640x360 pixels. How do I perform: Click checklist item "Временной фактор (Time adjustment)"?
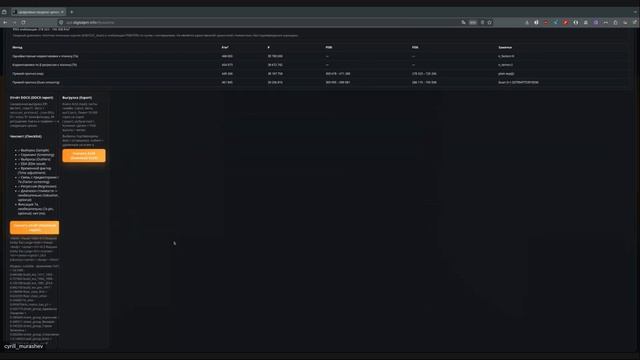click(35, 170)
